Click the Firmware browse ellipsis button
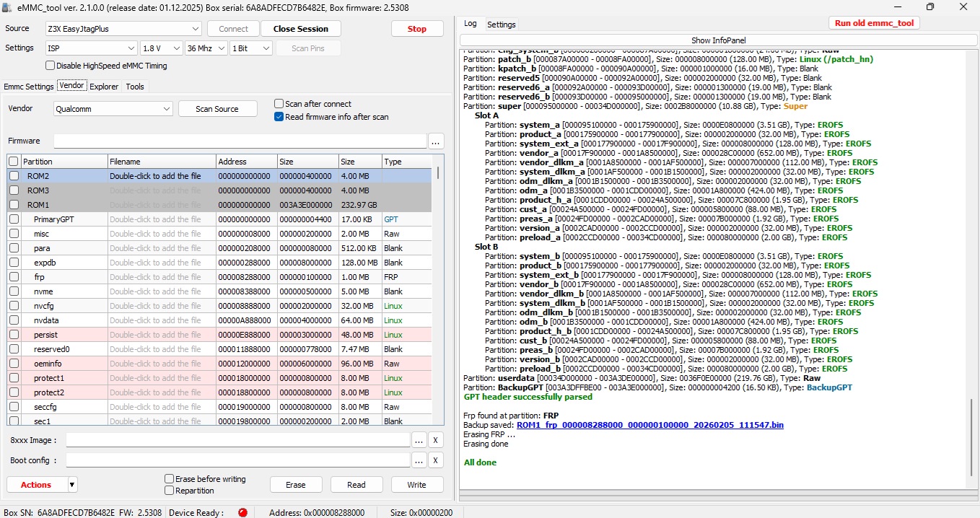This screenshot has width=980, height=518. coord(436,141)
